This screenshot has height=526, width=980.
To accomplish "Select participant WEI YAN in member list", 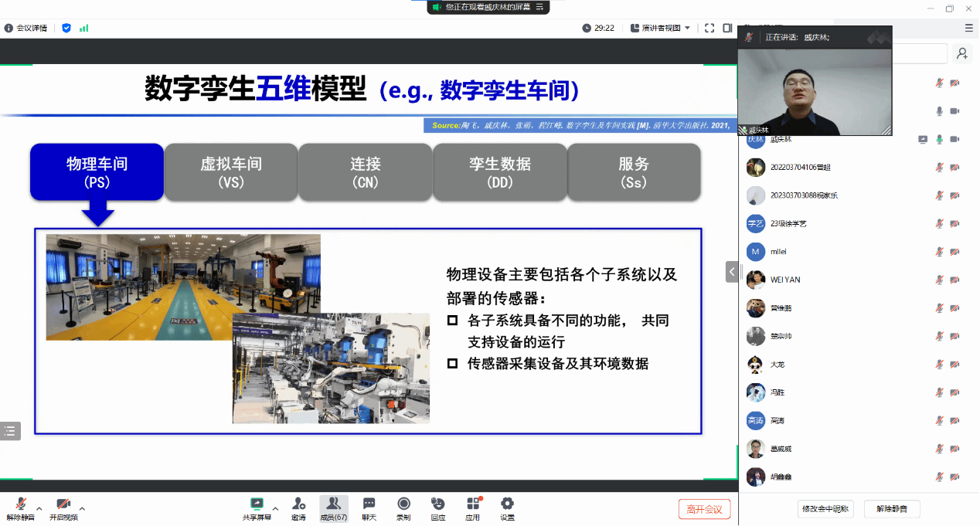I will pos(785,280).
